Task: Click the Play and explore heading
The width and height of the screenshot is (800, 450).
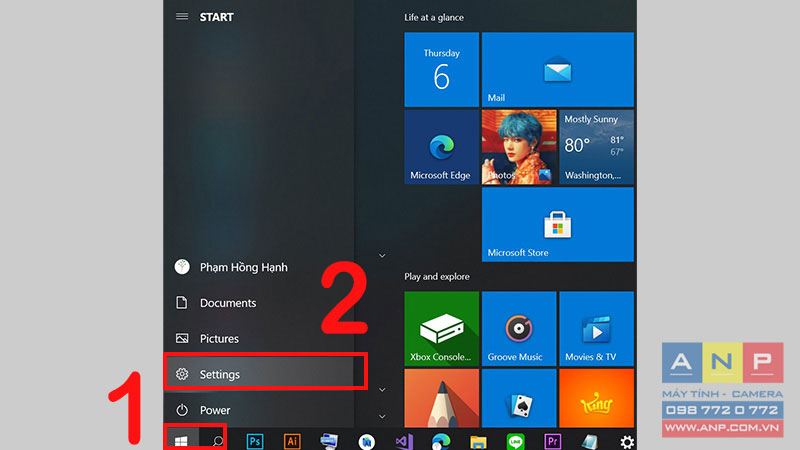Action: pyautogui.click(x=437, y=277)
